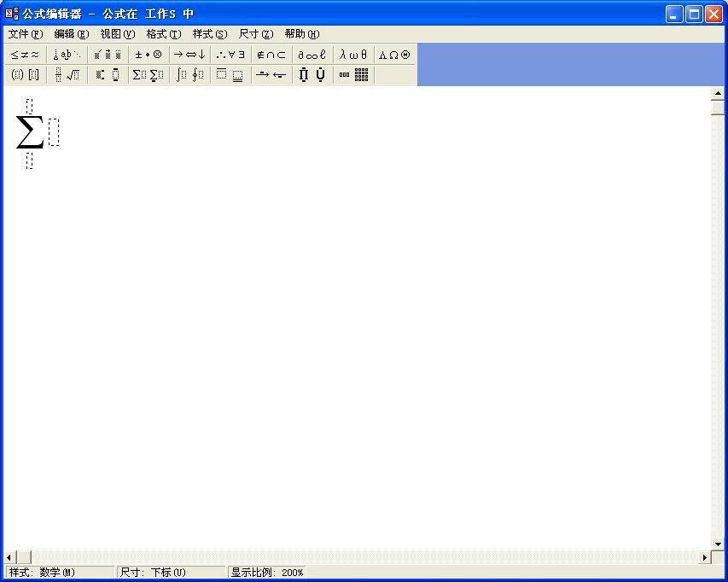Open the arrow symbols palette
This screenshot has width=728, height=582.
pyautogui.click(x=189, y=55)
